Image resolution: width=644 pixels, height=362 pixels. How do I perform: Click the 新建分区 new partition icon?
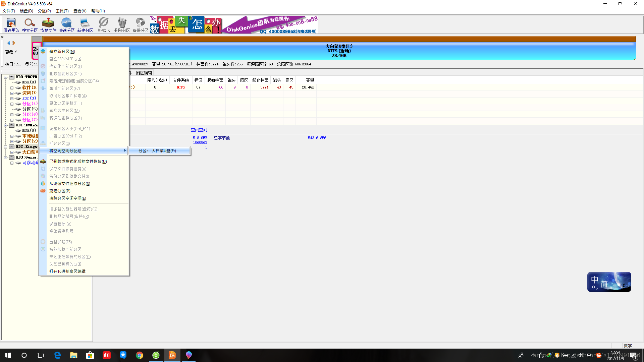point(85,25)
